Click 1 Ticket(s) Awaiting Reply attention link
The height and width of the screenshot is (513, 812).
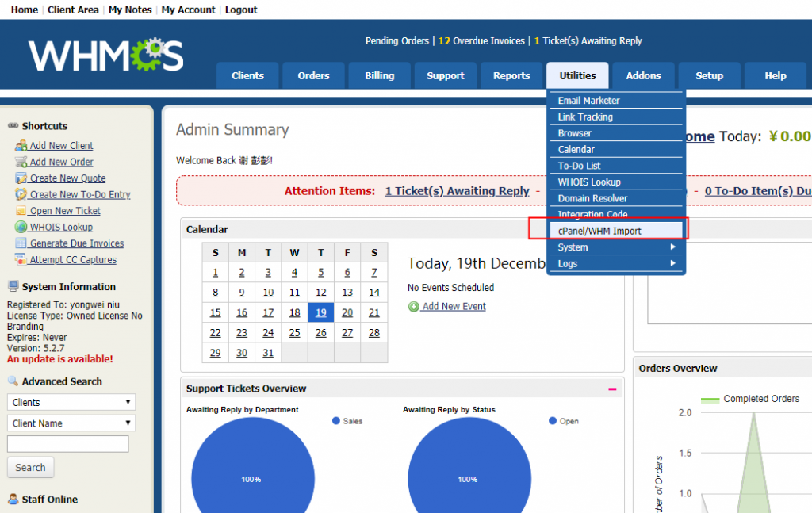458,191
